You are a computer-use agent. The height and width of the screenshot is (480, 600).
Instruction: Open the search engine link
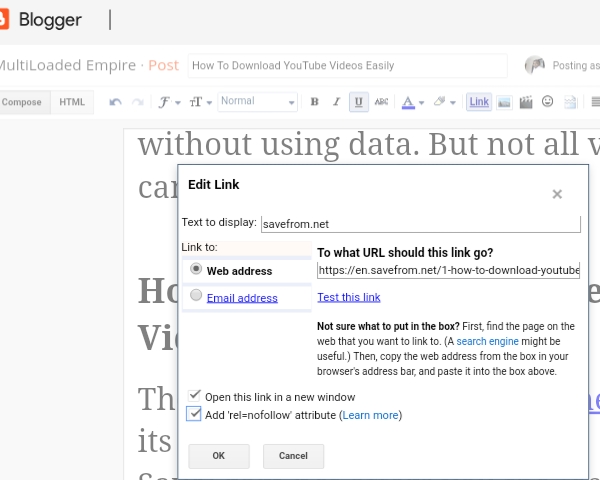pos(487,341)
